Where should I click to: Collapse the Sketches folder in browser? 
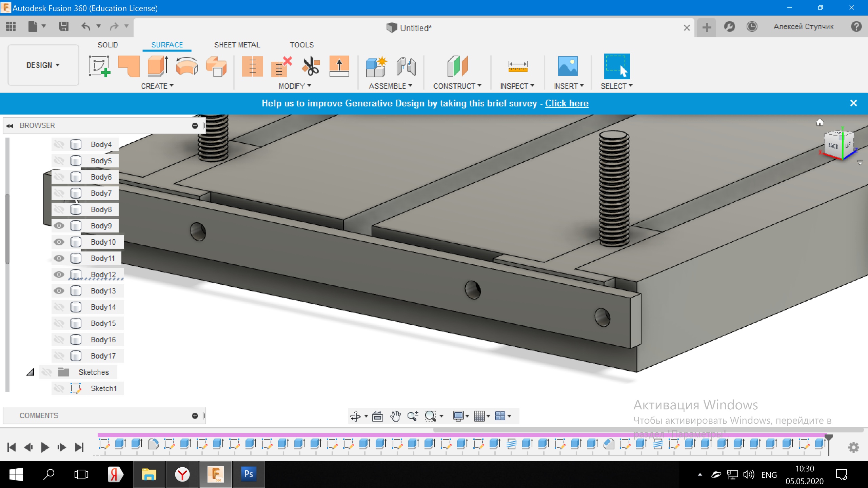click(x=30, y=372)
